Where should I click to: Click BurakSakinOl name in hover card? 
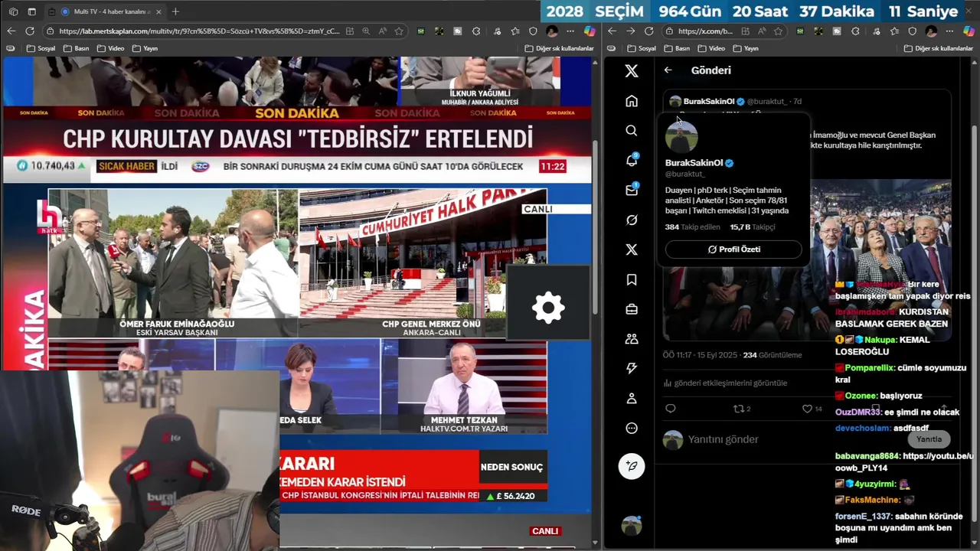694,163
